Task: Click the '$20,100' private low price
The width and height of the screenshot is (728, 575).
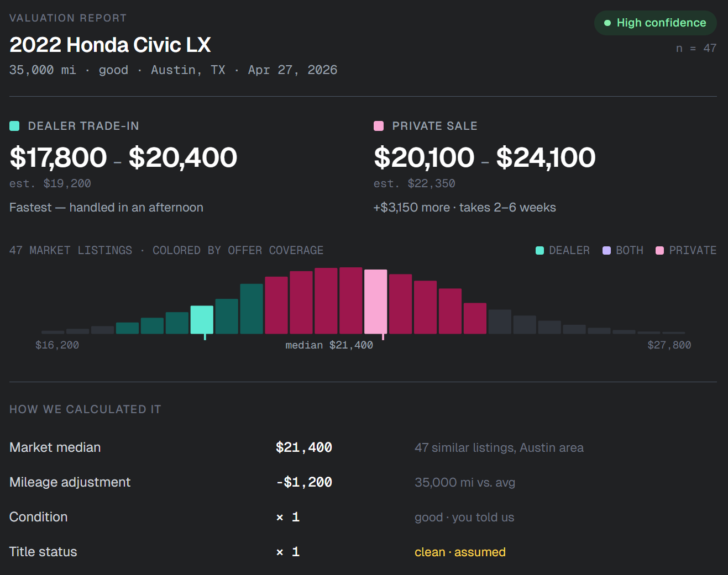Action: tap(424, 157)
